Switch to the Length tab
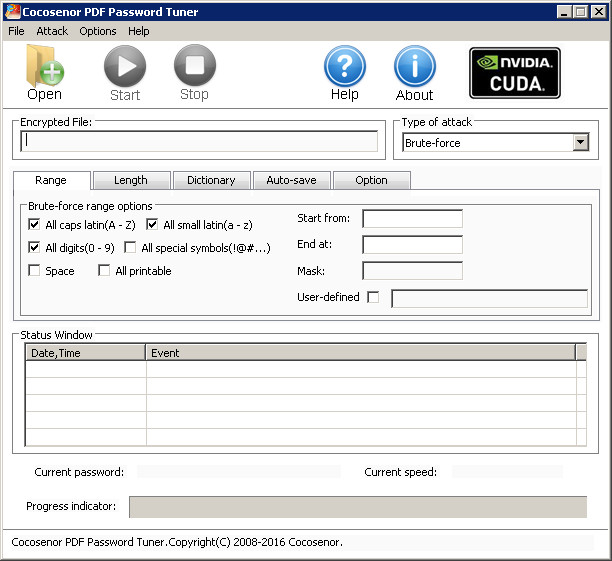This screenshot has height=561, width=612. tap(131, 180)
